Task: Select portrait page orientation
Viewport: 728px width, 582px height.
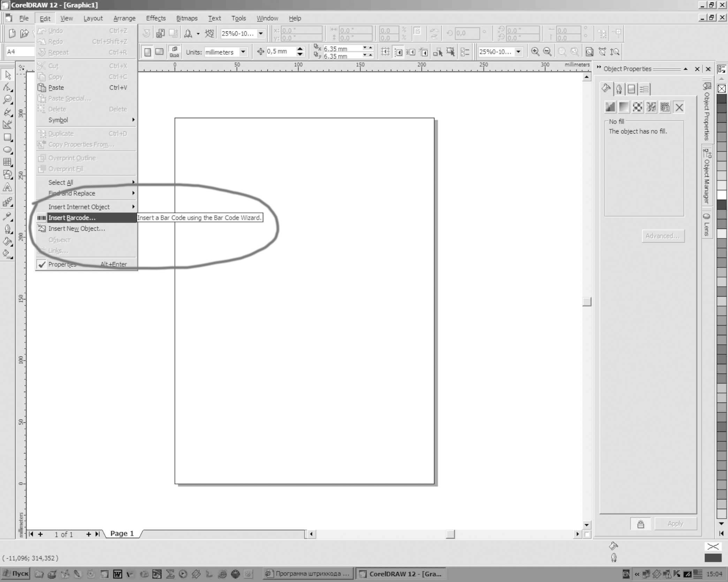Action: pos(148,52)
